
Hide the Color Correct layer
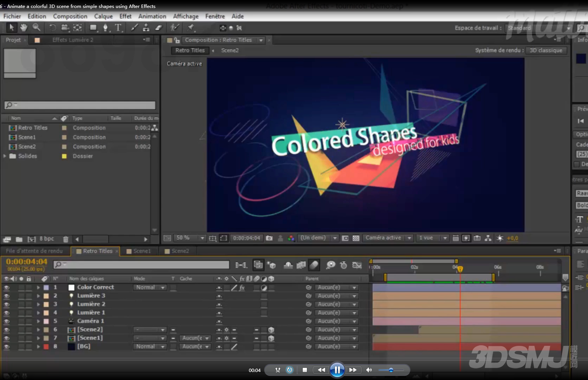tap(6, 288)
